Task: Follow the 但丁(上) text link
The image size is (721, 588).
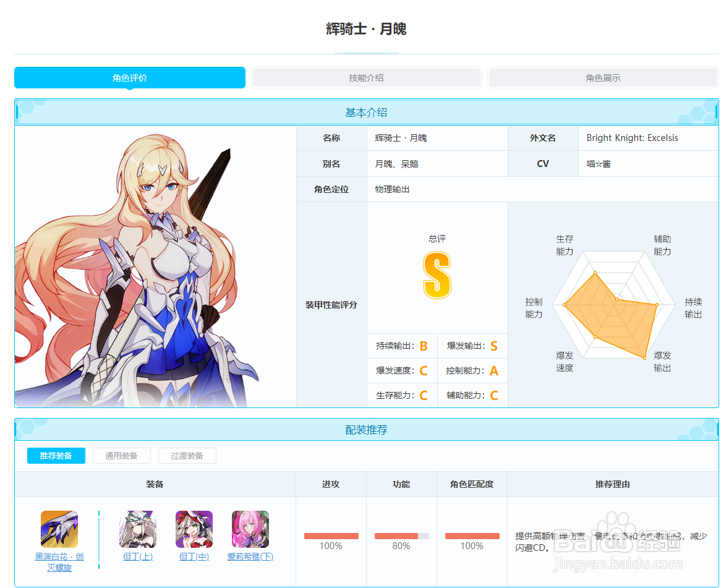Action: 137,556
